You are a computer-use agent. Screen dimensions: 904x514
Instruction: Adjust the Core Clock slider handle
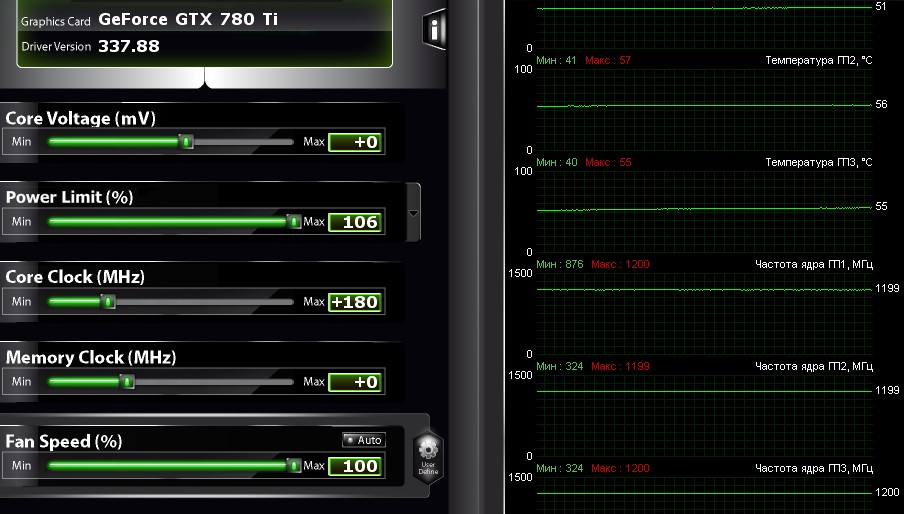tap(108, 301)
